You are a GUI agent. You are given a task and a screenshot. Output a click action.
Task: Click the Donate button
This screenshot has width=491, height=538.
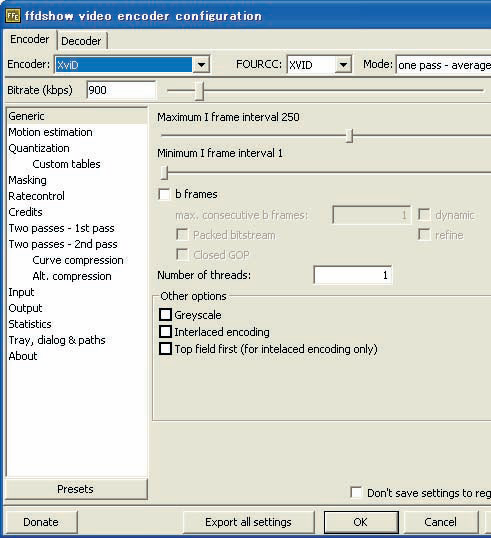[41, 522]
